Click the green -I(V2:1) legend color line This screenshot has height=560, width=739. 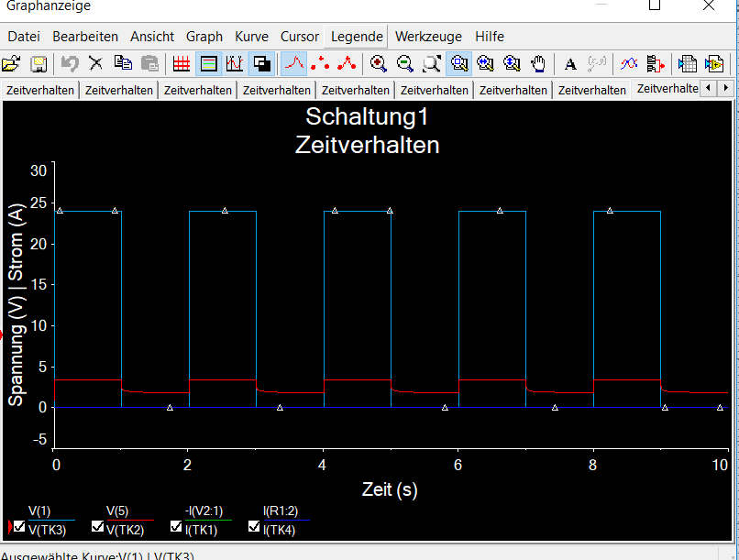coord(208,520)
